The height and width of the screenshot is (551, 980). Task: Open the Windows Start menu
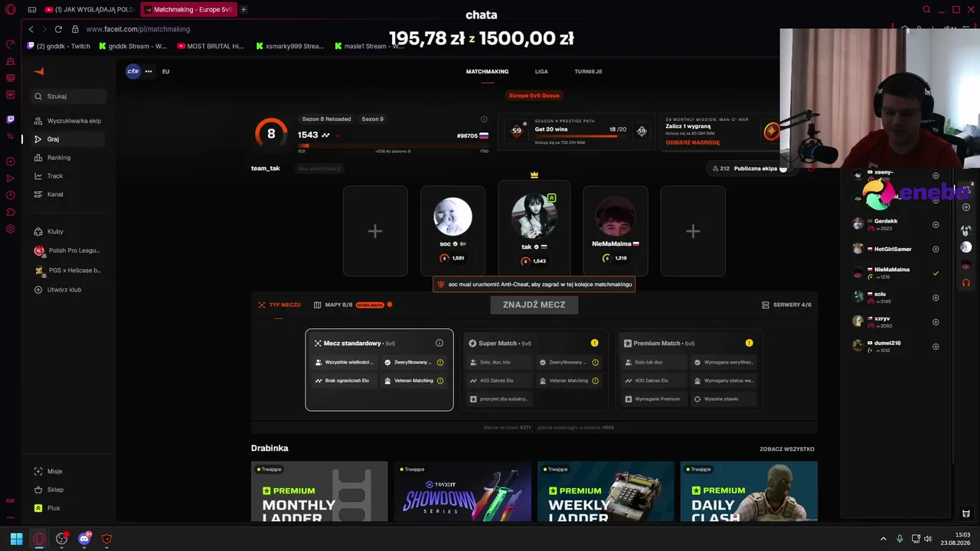16,539
